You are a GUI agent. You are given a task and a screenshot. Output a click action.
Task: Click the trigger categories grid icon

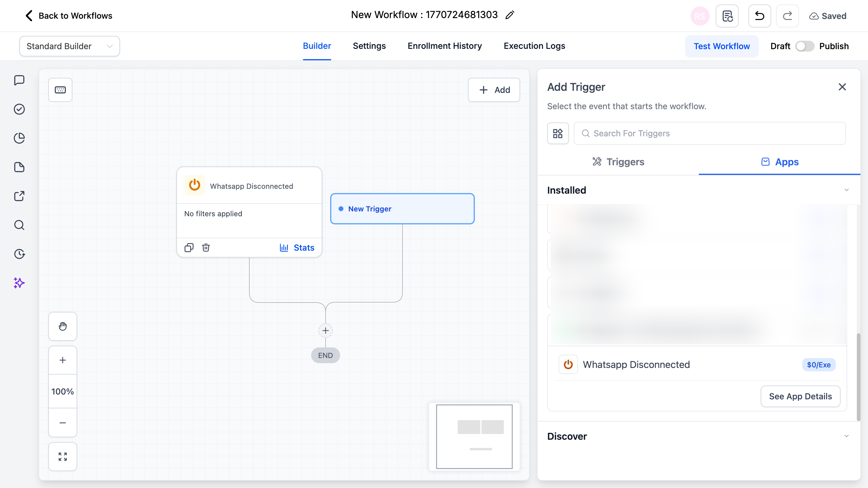coord(558,133)
